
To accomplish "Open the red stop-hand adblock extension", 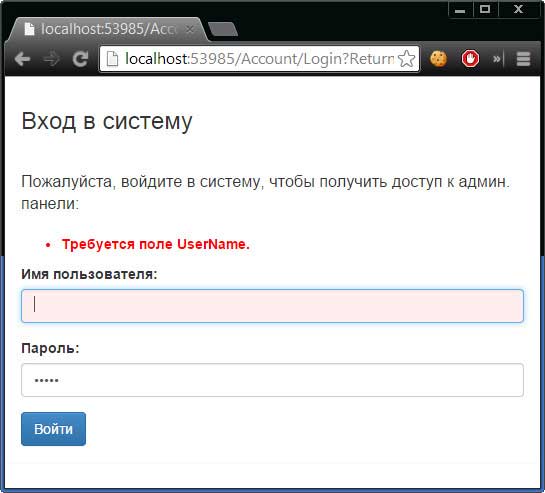I will click(x=470, y=59).
